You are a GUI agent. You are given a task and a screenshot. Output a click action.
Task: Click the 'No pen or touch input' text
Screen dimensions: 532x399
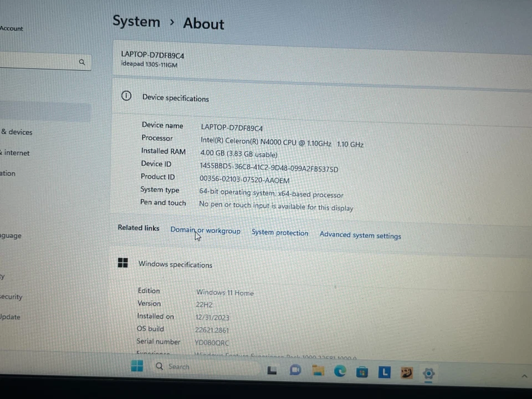coord(276,206)
